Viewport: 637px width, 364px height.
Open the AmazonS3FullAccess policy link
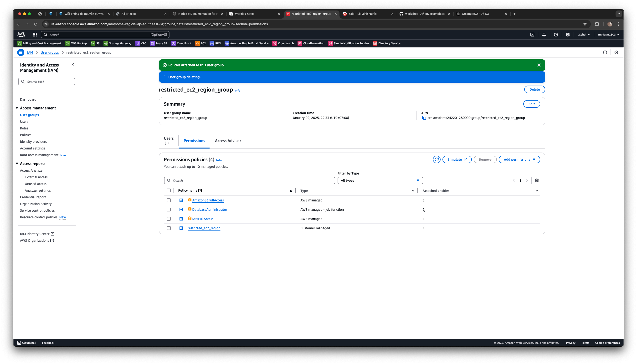click(208, 200)
